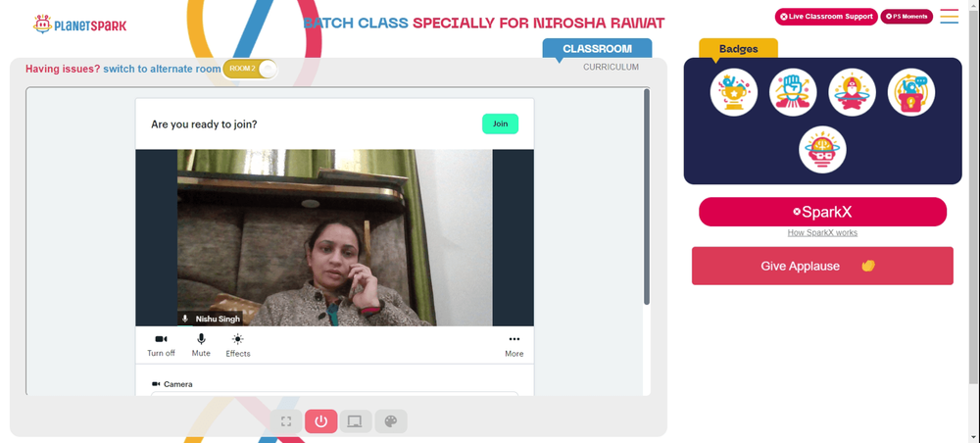The width and height of the screenshot is (980, 443).
Task: Open the How SparkX works link
Action: (822, 233)
